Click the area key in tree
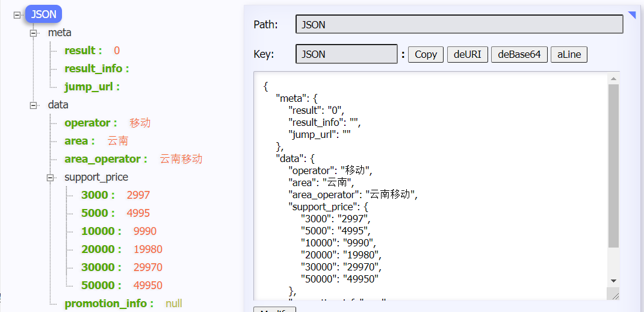 [x=79, y=141]
